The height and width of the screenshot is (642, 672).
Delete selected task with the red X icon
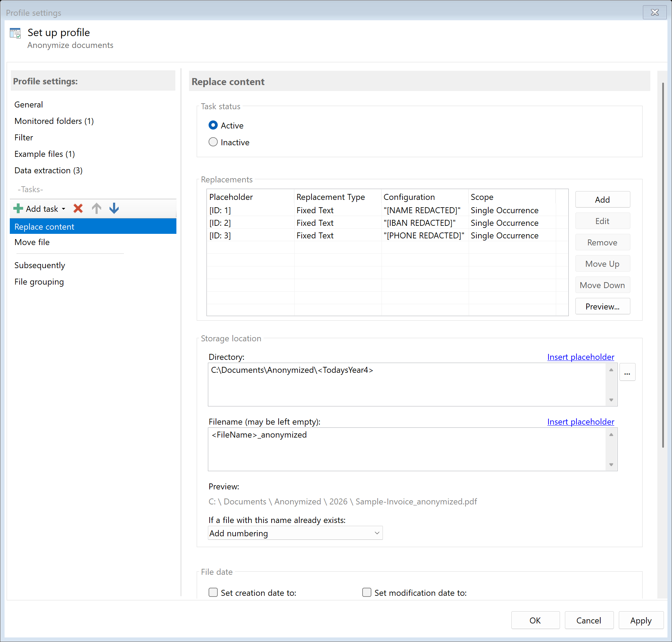click(78, 208)
